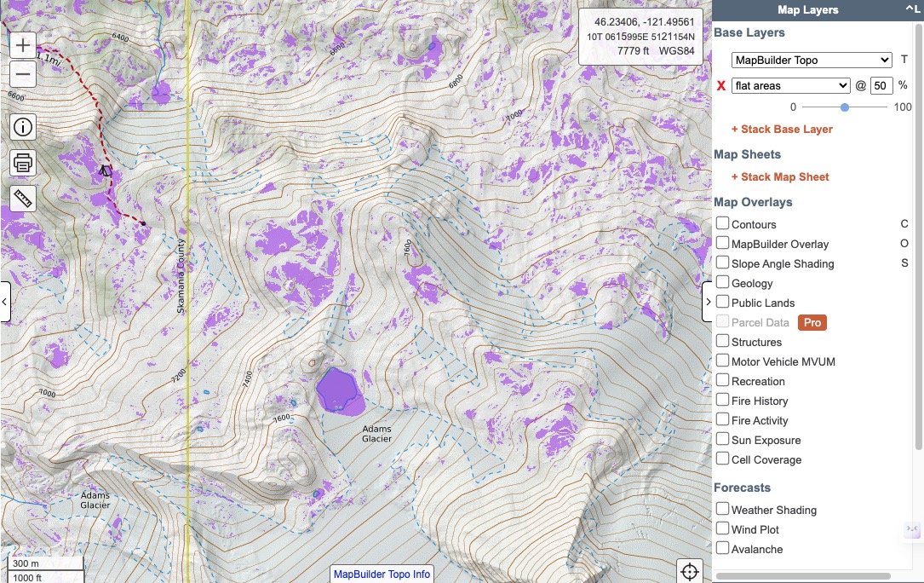The width and height of the screenshot is (924, 583).
Task: Enable the Structures overlay checkbox
Action: [x=722, y=341]
